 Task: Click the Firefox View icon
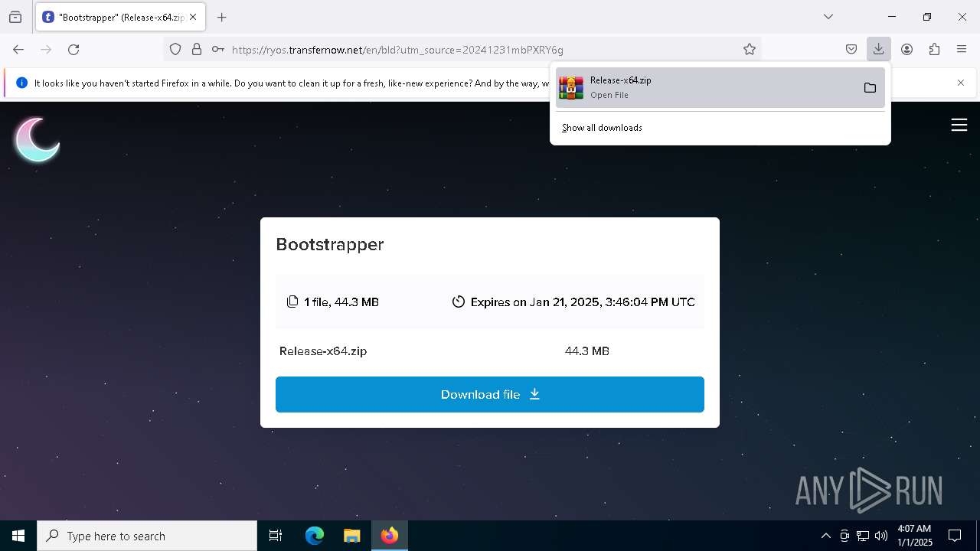click(x=15, y=17)
